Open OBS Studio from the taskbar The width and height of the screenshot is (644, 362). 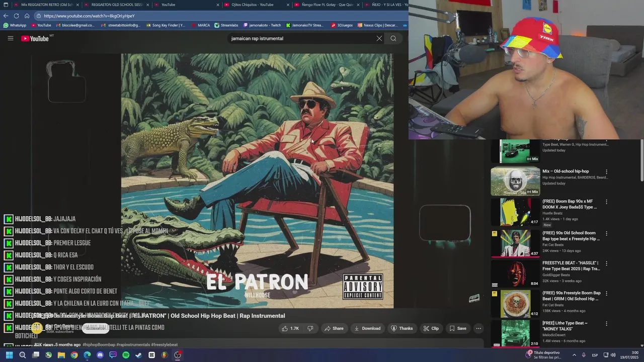(x=178, y=355)
